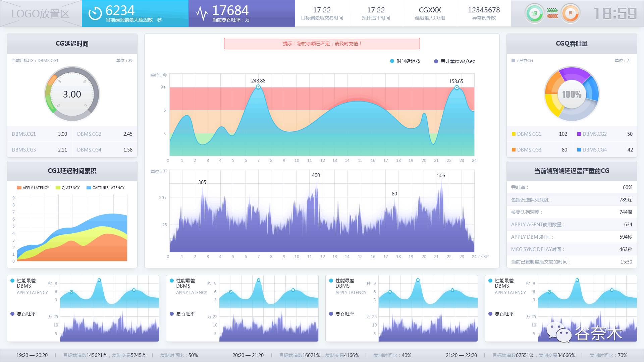Toggle CAPTURE LATENCY legend in CG1 chart
This screenshot has width=644, height=362.
pyautogui.click(x=106, y=188)
